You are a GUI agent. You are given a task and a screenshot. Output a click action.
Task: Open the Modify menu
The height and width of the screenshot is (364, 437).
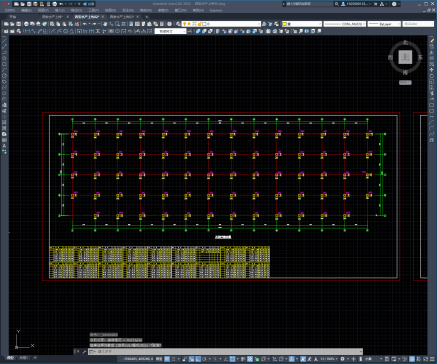point(146,10)
